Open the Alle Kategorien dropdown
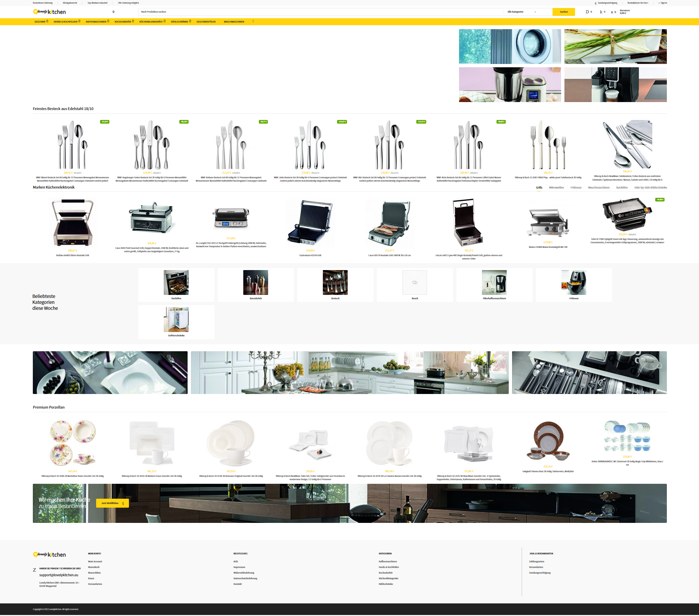 (521, 12)
